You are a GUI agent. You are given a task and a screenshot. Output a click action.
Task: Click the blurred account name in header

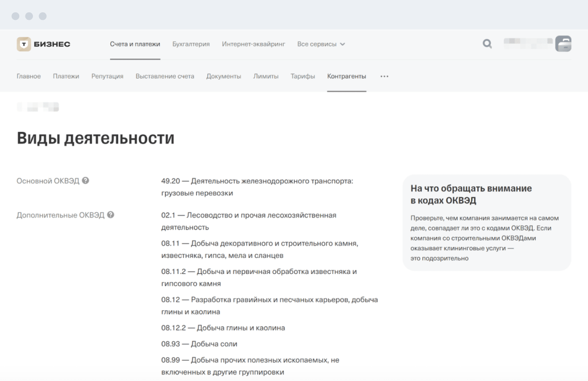click(527, 44)
